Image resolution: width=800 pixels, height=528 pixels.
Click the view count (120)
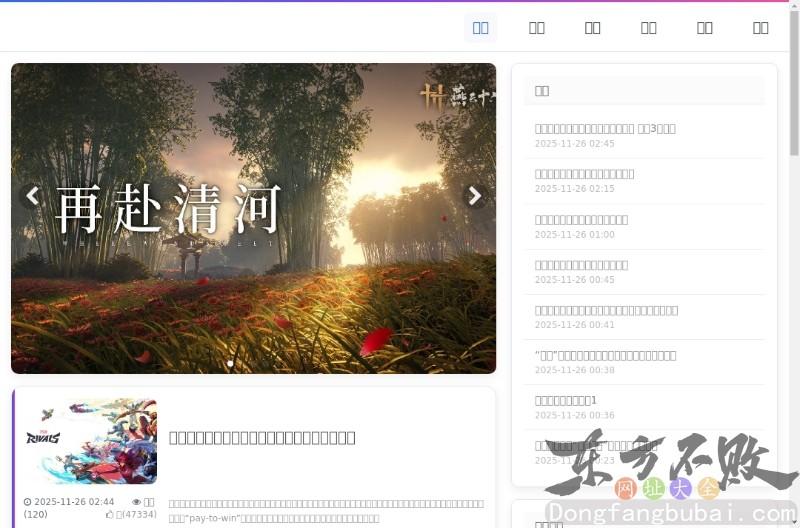35,514
